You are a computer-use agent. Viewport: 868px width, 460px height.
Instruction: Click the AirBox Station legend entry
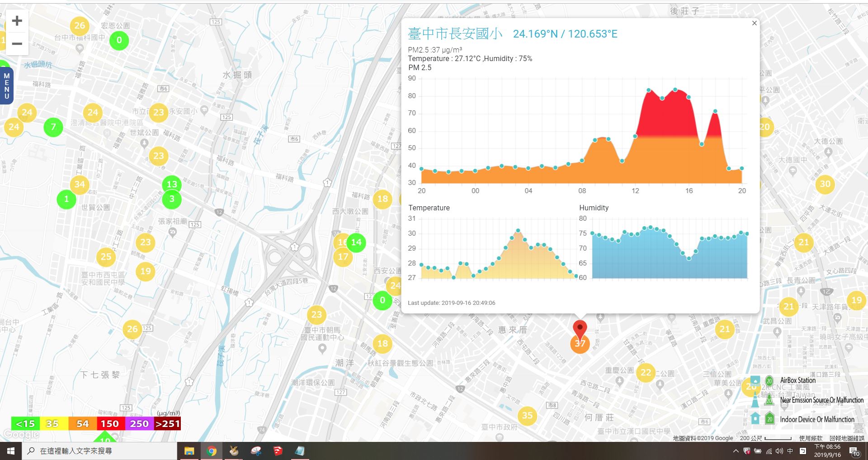click(797, 380)
